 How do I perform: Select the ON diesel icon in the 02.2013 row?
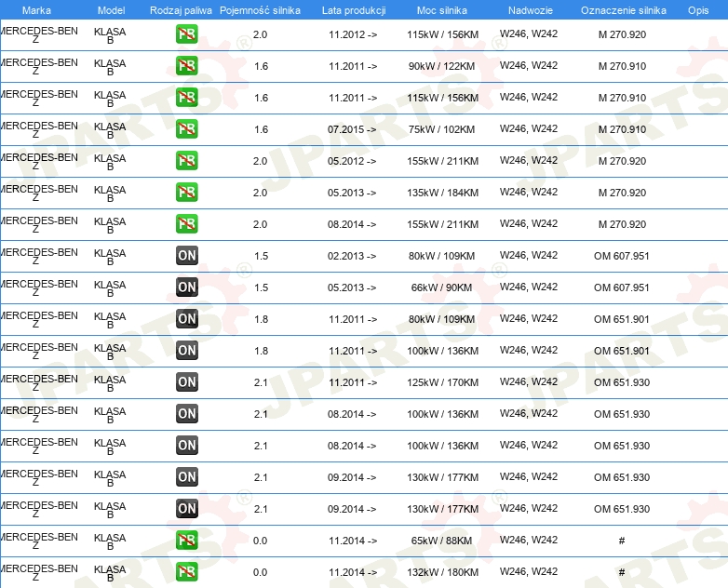(x=187, y=256)
